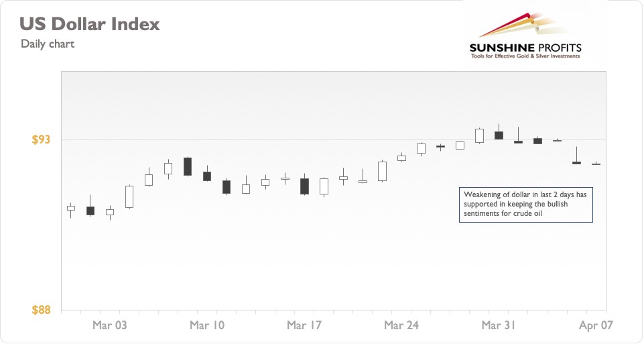The height and width of the screenshot is (346, 644).
Task: Click the US Dollar Index title
Action: tap(90, 24)
